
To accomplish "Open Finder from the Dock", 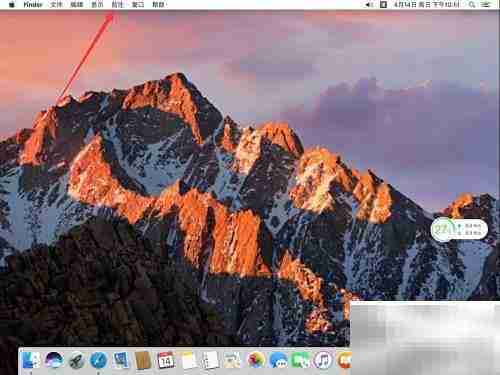I will click(x=31, y=361).
